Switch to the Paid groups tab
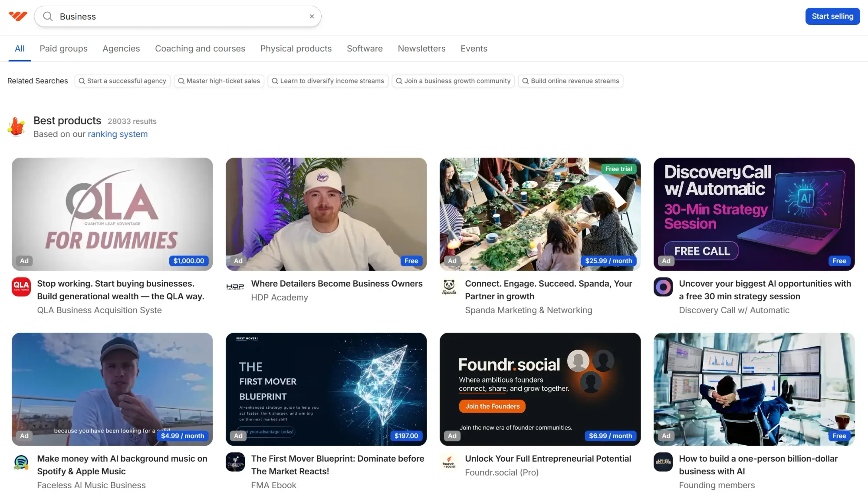This screenshot has height=496, width=868. pyautogui.click(x=63, y=49)
